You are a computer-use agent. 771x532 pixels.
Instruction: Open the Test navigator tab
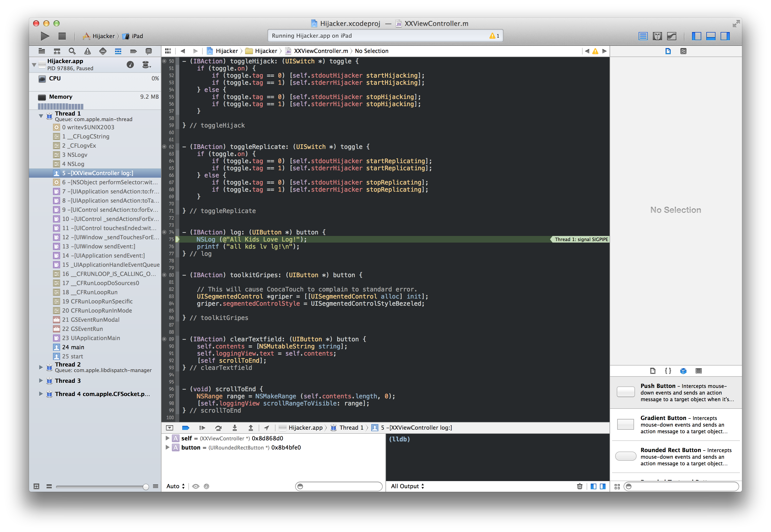103,51
